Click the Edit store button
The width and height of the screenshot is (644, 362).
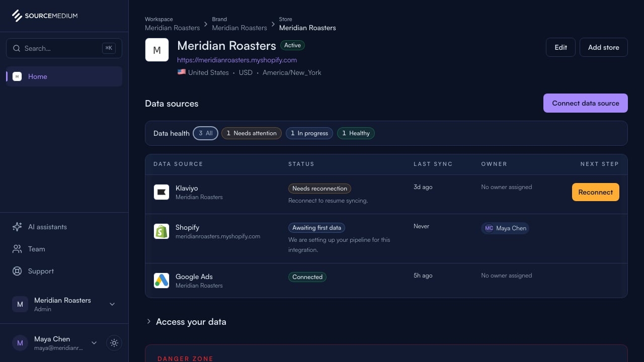point(560,47)
